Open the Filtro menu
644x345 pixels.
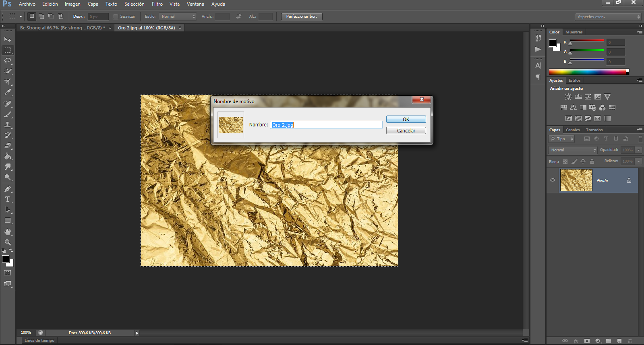(157, 4)
